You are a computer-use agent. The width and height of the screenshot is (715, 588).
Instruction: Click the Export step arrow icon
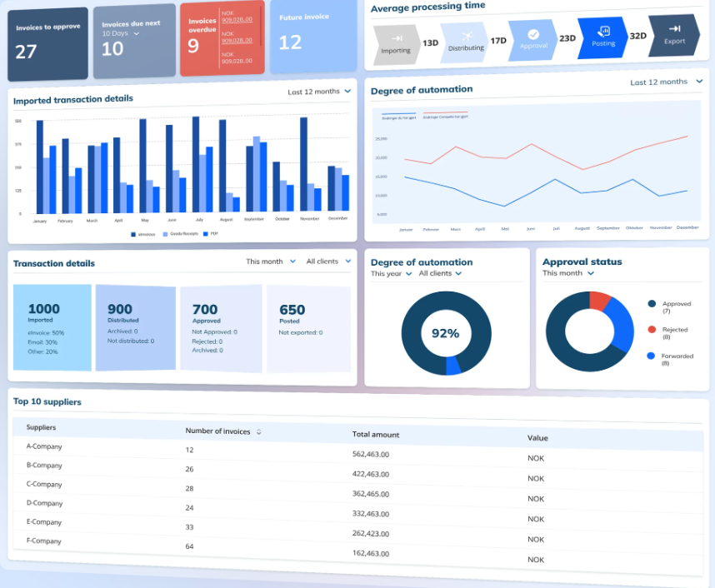tap(674, 29)
